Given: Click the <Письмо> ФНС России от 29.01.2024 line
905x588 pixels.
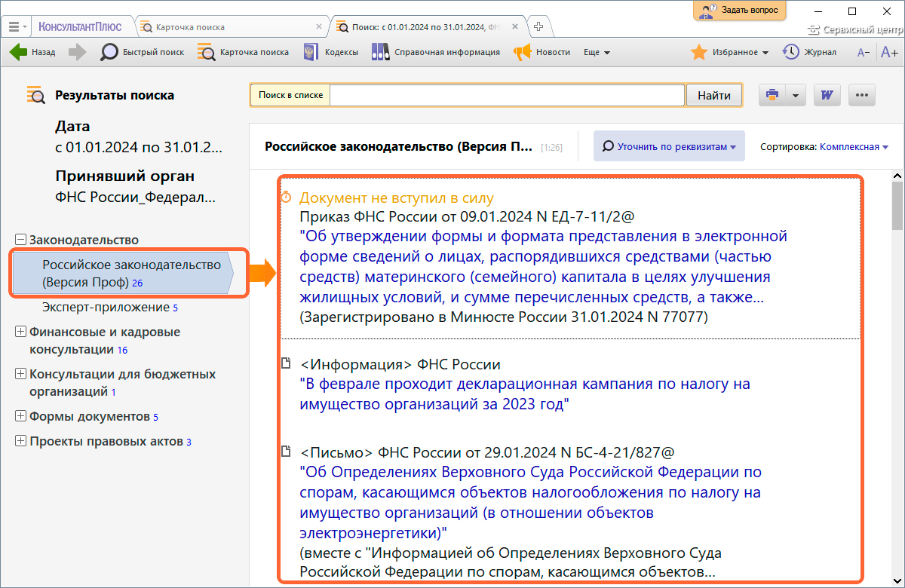Looking at the screenshot, I should tap(486, 452).
